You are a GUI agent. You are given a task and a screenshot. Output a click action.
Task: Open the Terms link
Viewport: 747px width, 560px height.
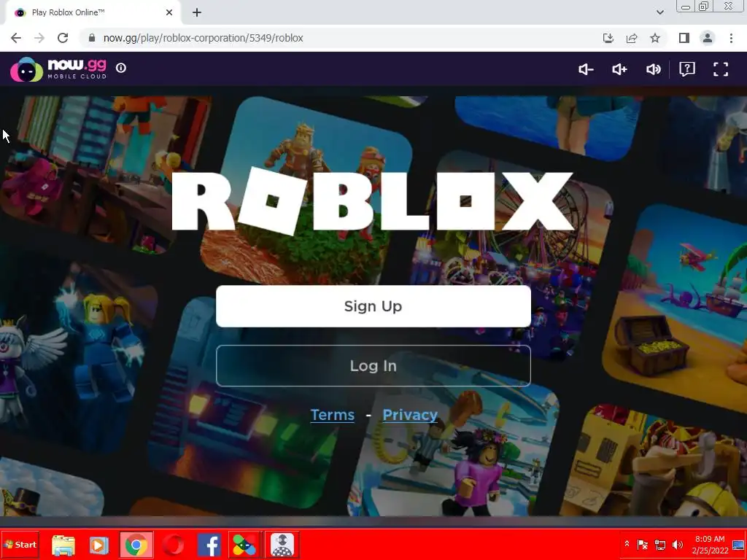(x=333, y=415)
